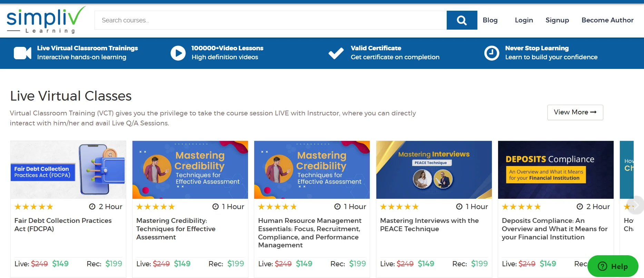This screenshot has height=278, width=644.
Task: Open the green Help chat widget
Action: tap(613, 266)
